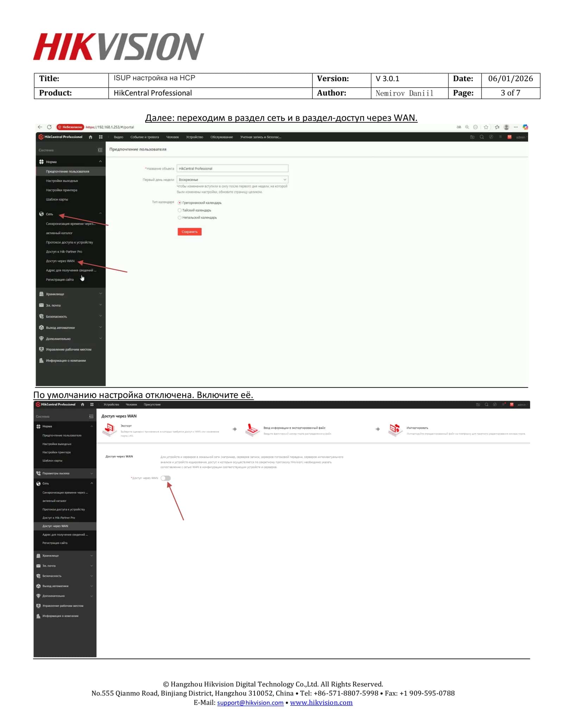Click the red alarm icon in upper screenshot navbar

point(509,137)
